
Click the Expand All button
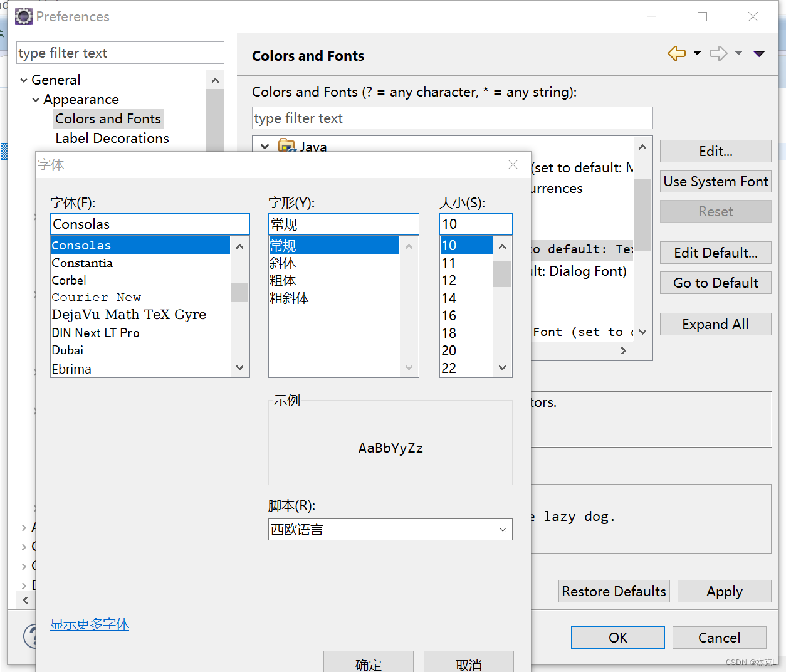point(716,324)
